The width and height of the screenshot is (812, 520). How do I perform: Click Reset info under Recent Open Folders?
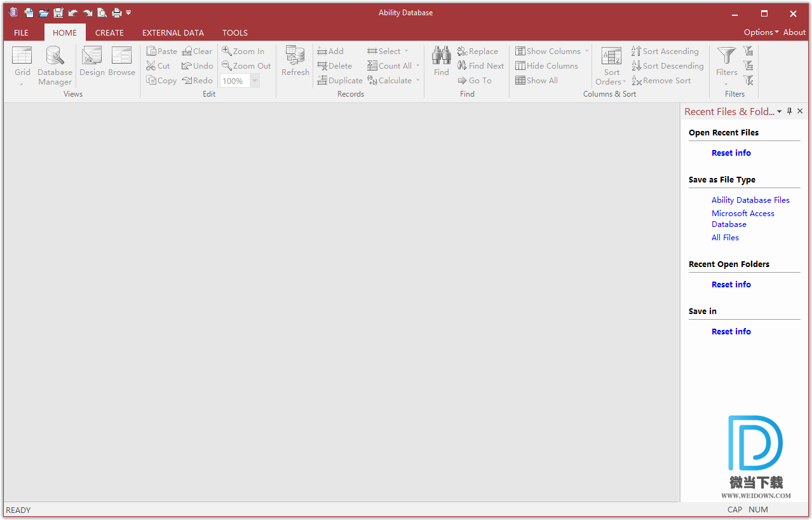point(731,285)
